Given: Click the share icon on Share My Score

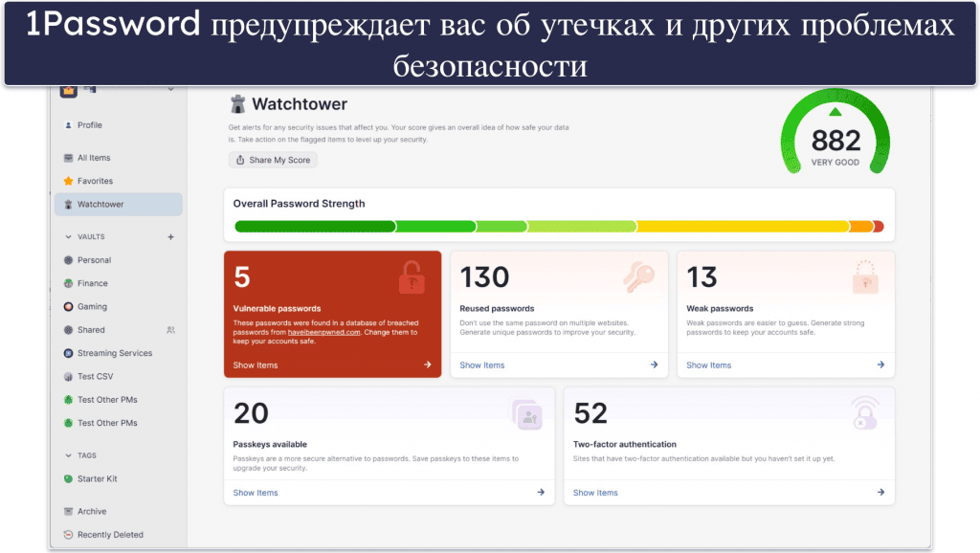Looking at the screenshot, I should [x=240, y=160].
